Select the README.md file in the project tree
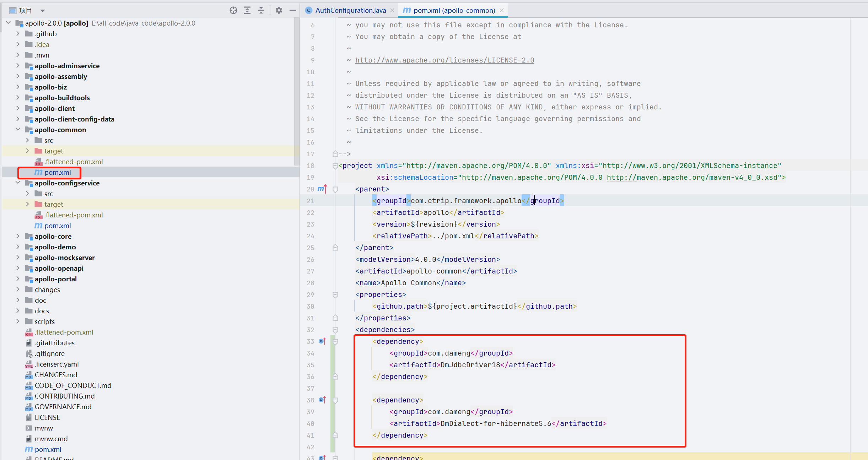Viewport: 868px width, 460px height. point(54,458)
